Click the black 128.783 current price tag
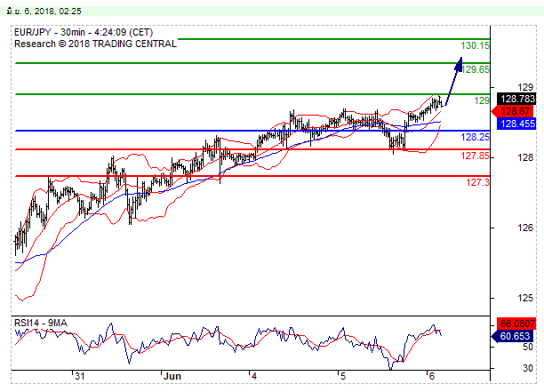 517,99
